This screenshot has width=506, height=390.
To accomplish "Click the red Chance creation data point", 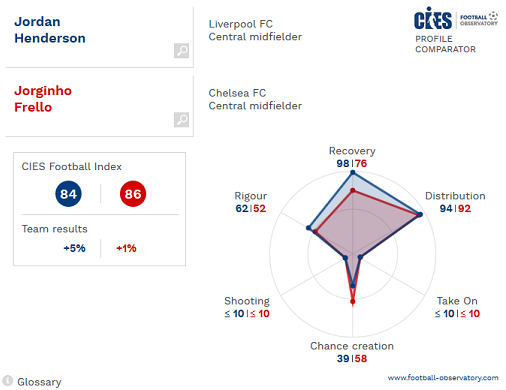I will pyautogui.click(x=353, y=302).
